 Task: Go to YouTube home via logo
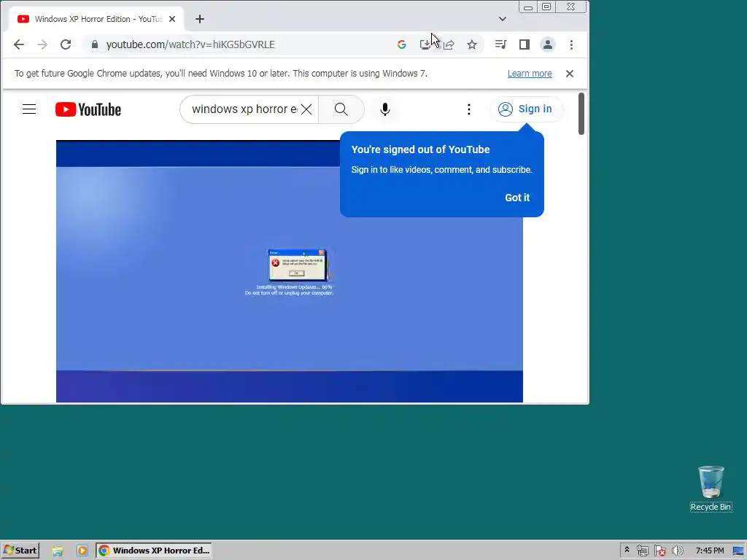tap(88, 109)
